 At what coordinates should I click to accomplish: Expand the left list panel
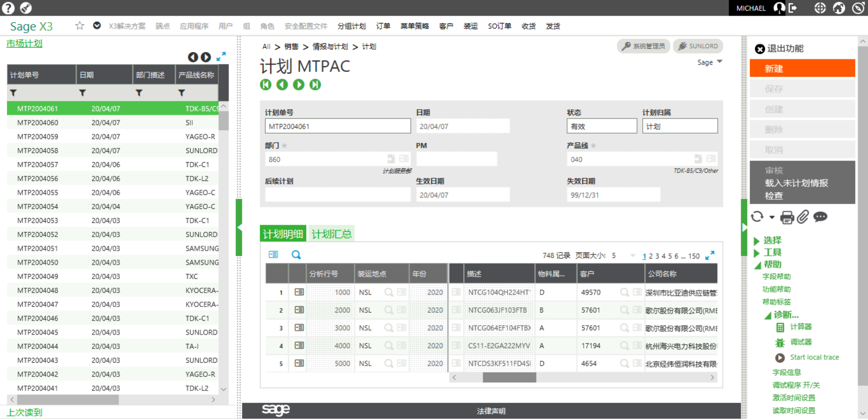[221, 56]
